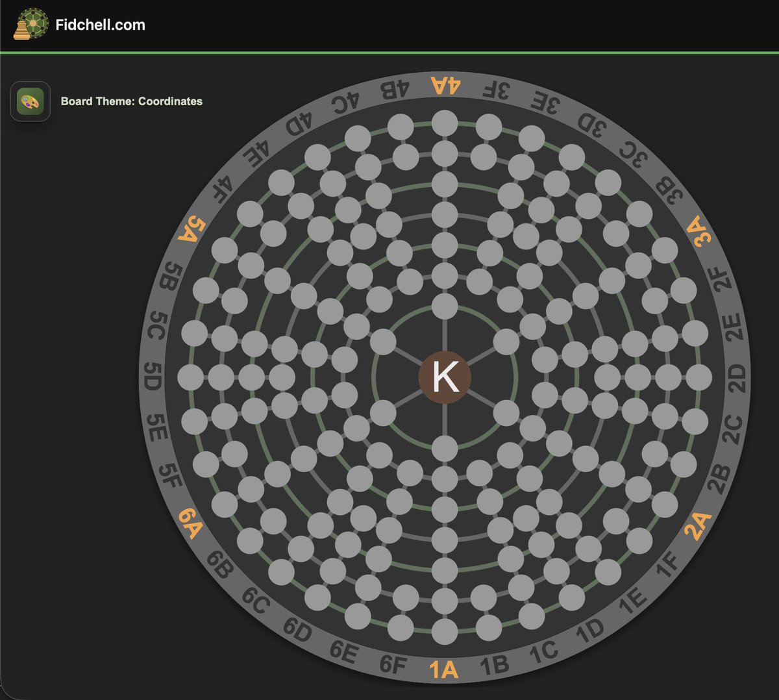Click the orange 6A coordinate label

tap(191, 523)
